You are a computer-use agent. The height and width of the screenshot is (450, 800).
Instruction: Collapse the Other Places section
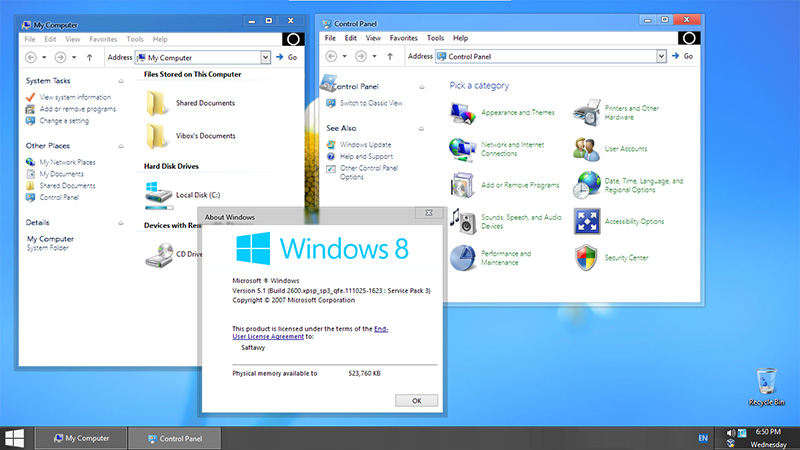click(121, 146)
